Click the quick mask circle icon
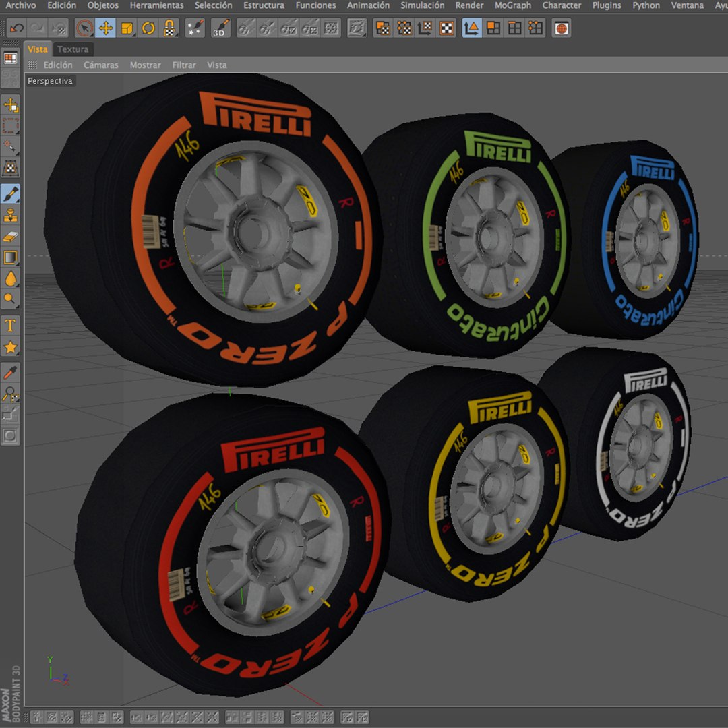728x728 pixels. pyautogui.click(x=10, y=435)
